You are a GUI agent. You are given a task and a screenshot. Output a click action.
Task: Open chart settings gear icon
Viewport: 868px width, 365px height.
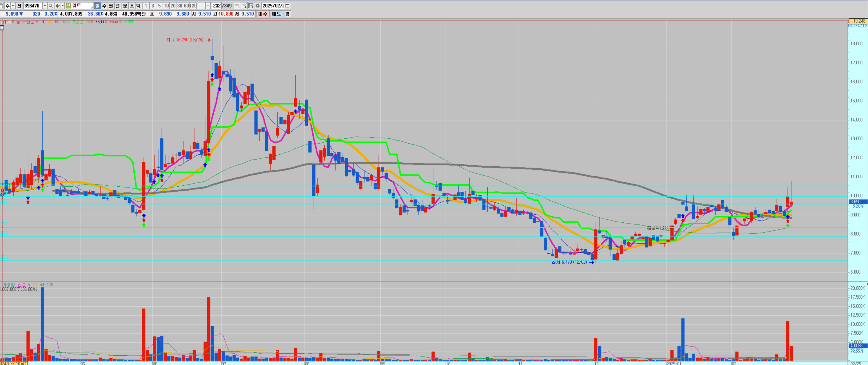coord(258,6)
